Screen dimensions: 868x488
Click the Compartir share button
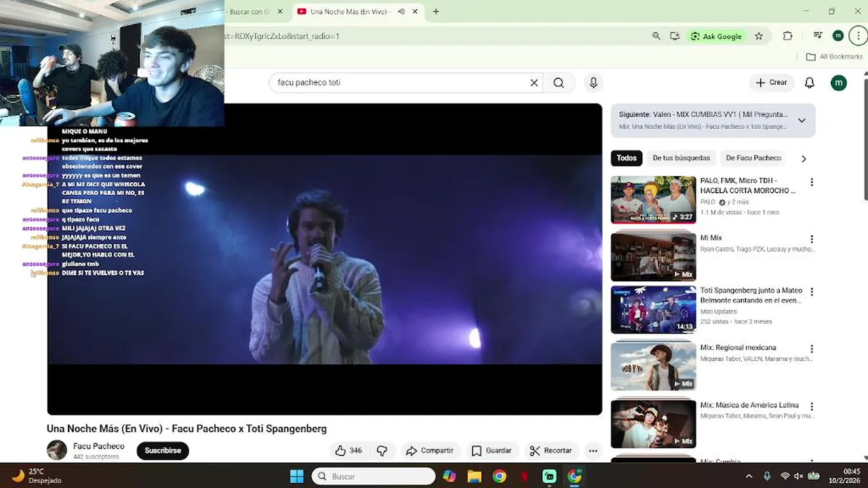pos(429,451)
